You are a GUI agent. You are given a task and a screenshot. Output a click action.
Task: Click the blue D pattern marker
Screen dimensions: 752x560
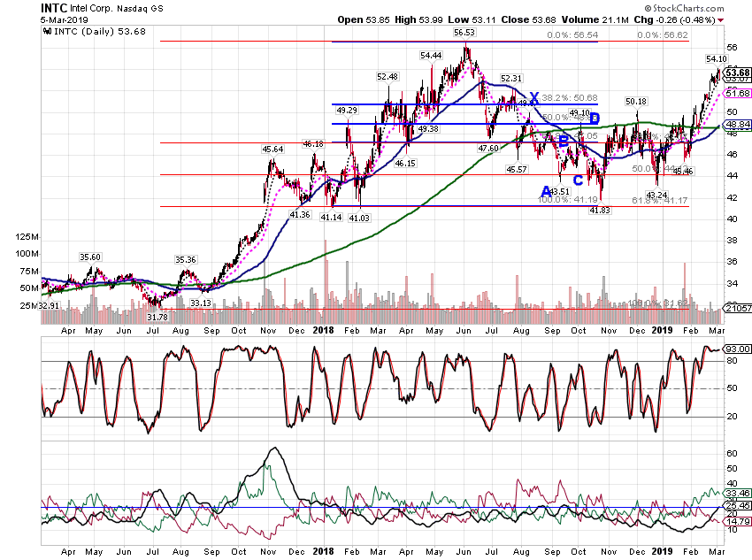click(595, 119)
